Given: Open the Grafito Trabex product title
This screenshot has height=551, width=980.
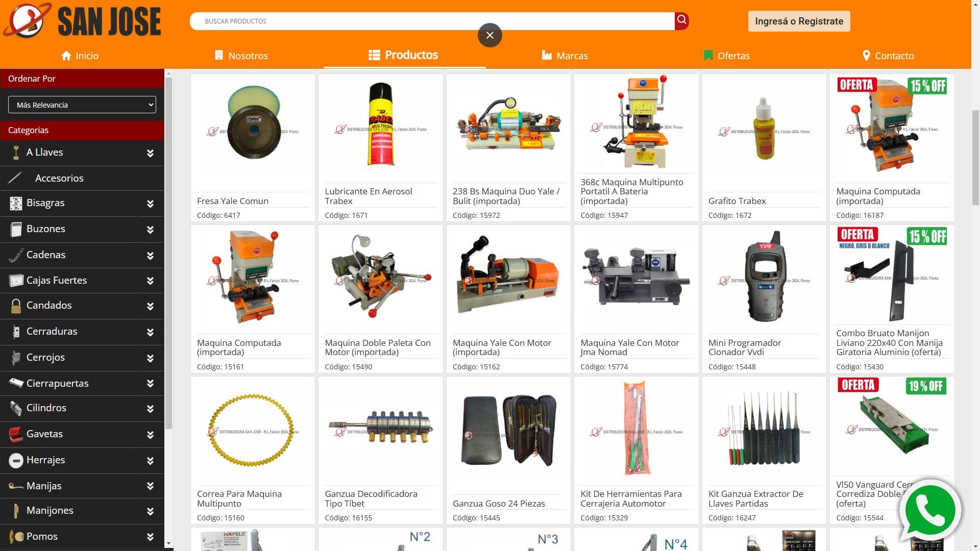Looking at the screenshot, I should point(737,201).
